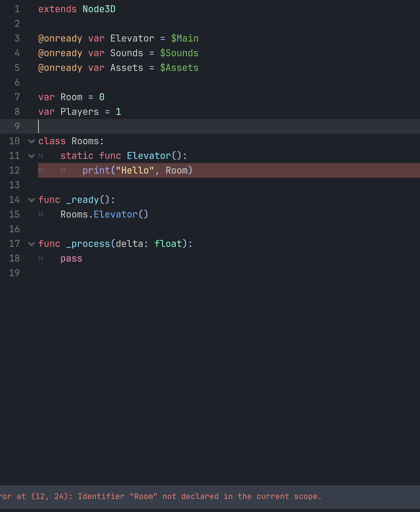
Task: Collapse the class Rooms fold arrow
Action: (32, 141)
